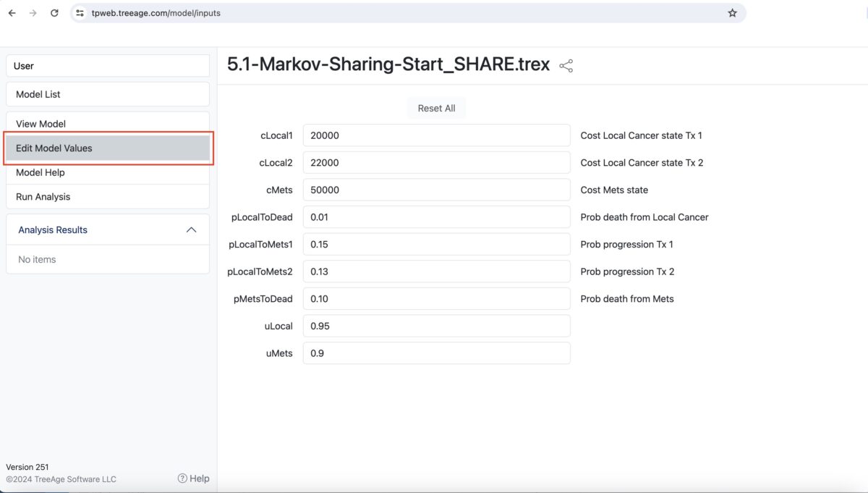Viewport: 868px width, 493px height.
Task: Select Edit Model Values in the sidebar
Action: (107, 148)
